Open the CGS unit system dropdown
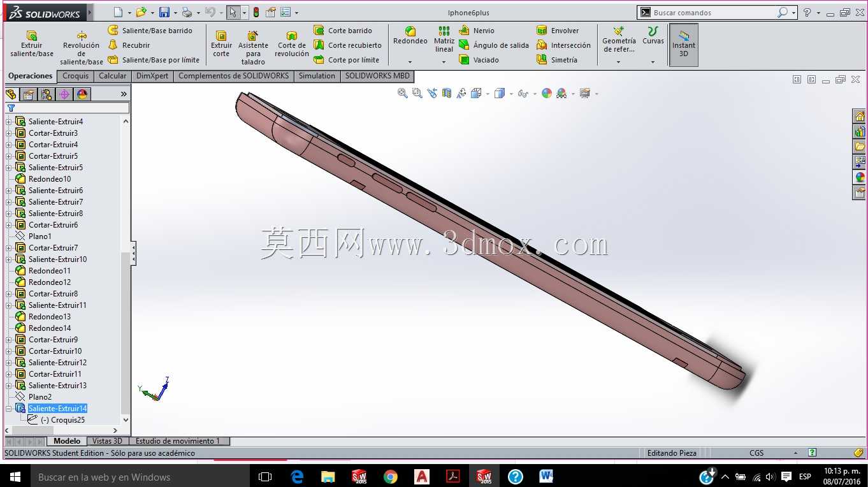The image size is (868, 487). point(795,453)
